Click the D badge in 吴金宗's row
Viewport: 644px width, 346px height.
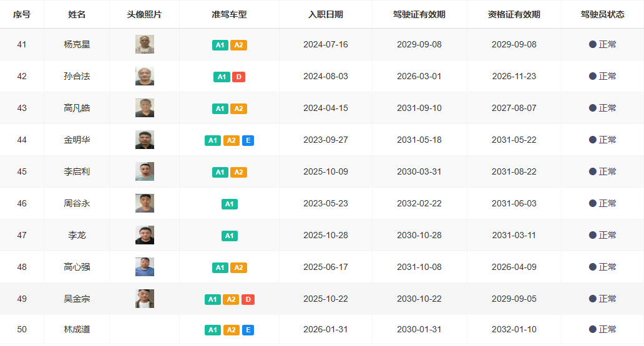coord(248,299)
